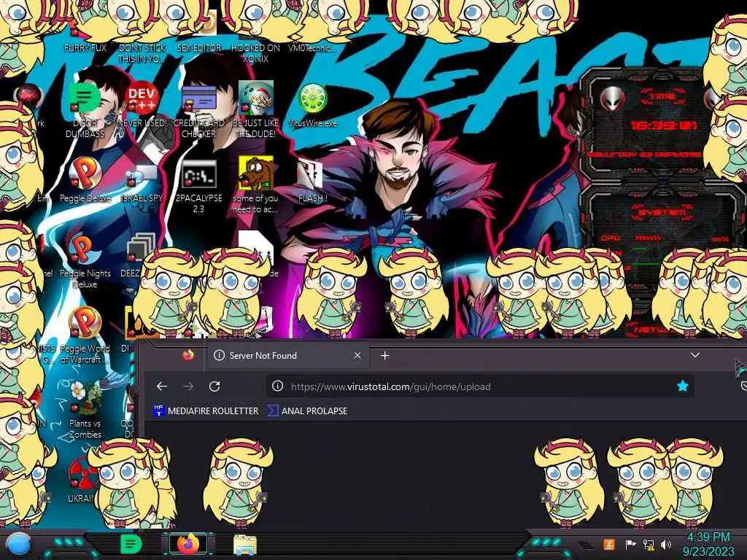747x560 pixels.
Task: Click the site info icon in address bar
Action: (x=277, y=386)
